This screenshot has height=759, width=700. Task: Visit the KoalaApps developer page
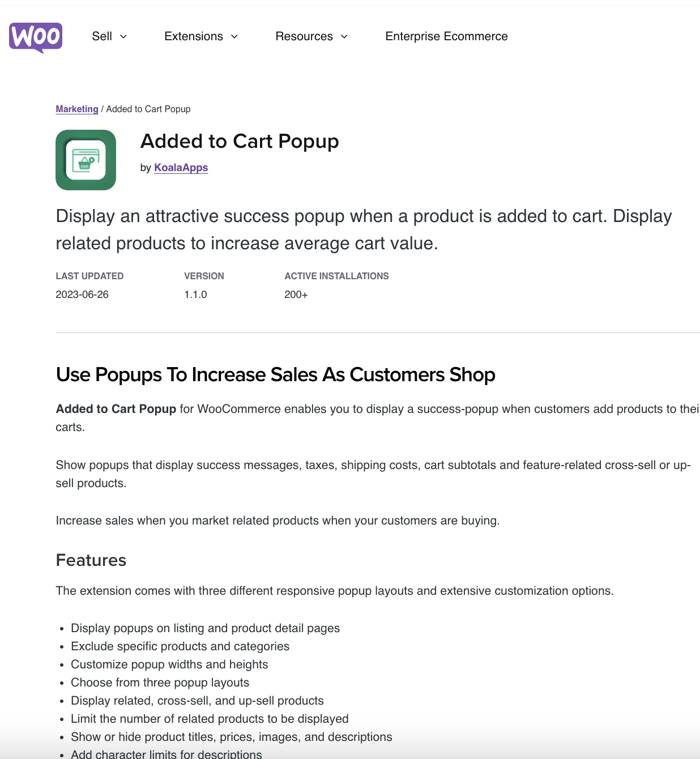[181, 168]
